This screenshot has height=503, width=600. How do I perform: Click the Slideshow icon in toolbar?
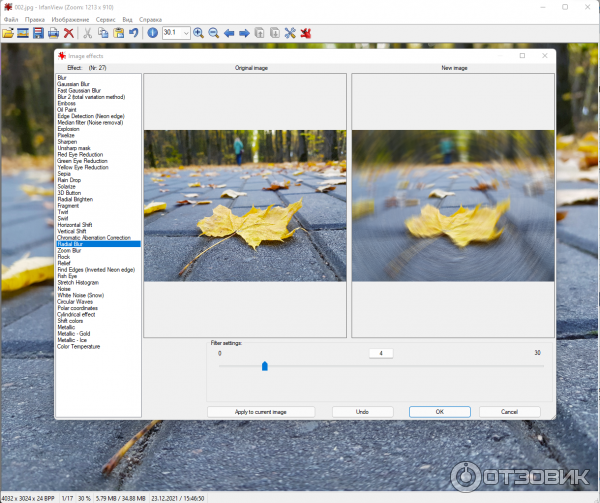point(23,33)
